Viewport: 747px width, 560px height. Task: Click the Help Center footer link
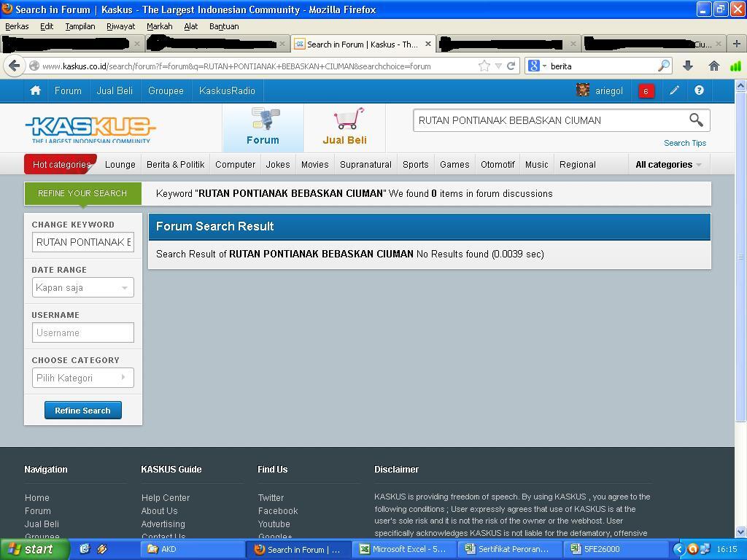(x=166, y=497)
